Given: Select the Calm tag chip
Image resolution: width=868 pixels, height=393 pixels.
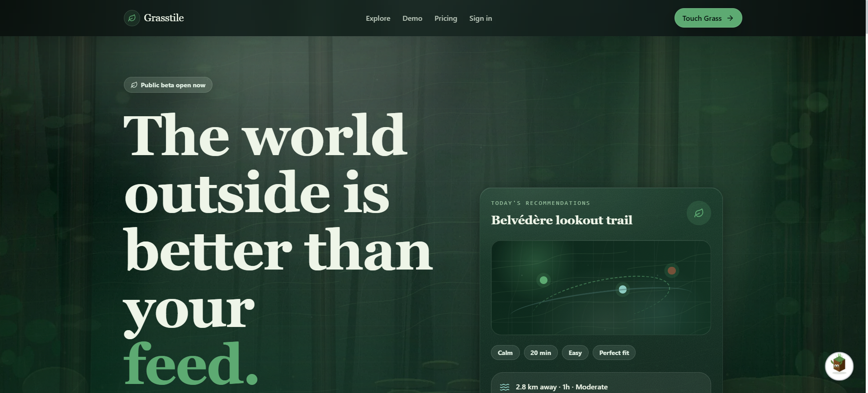Looking at the screenshot, I should click(505, 353).
